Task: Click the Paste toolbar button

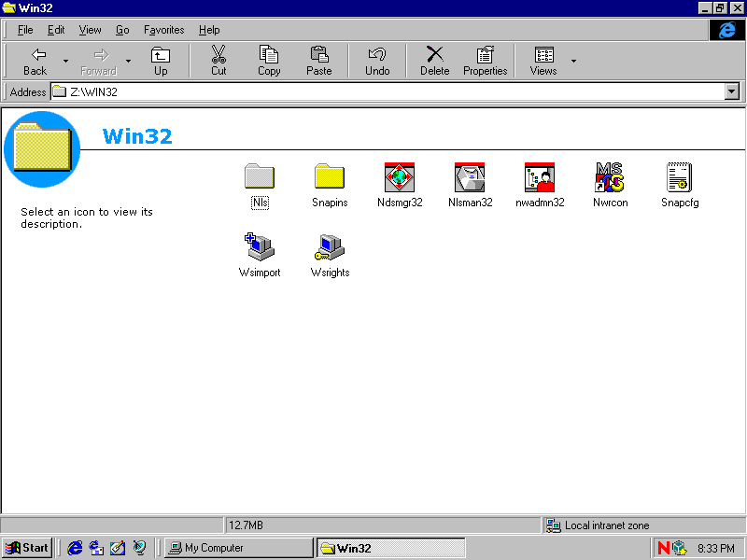Action: click(319, 61)
